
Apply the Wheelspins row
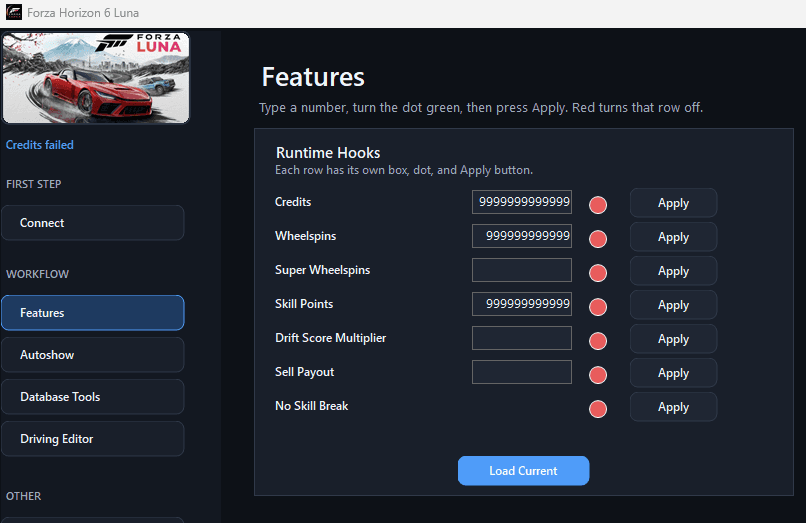tap(673, 237)
